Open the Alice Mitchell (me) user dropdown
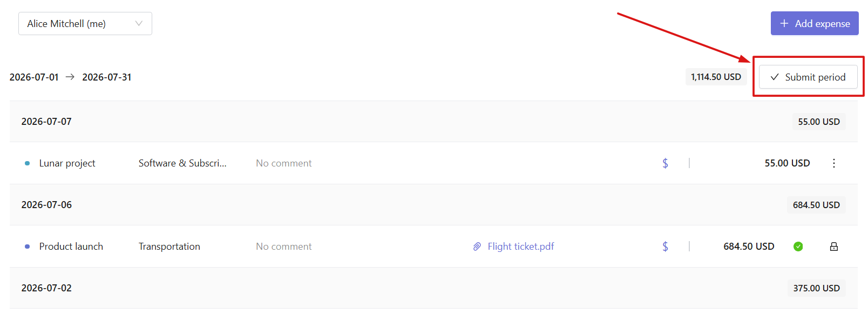Image resolution: width=868 pixels, height=313 pixels. coord(85,24)
